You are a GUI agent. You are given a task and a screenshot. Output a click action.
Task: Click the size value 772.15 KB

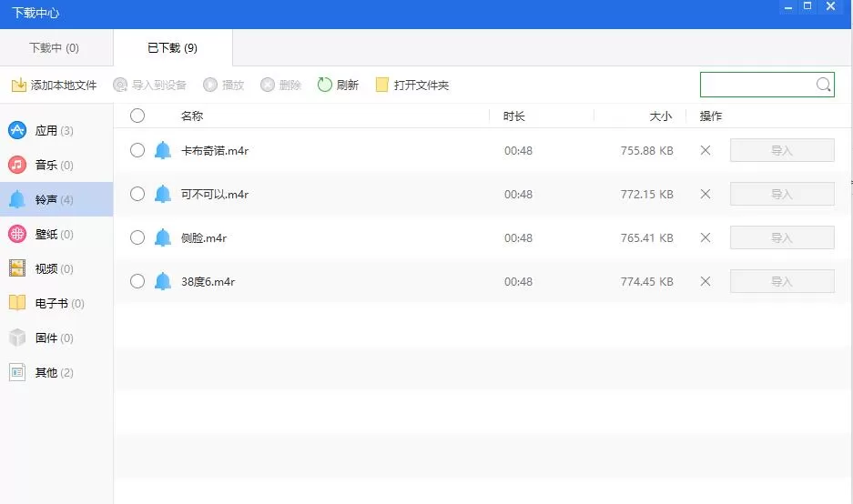(647, 194)
